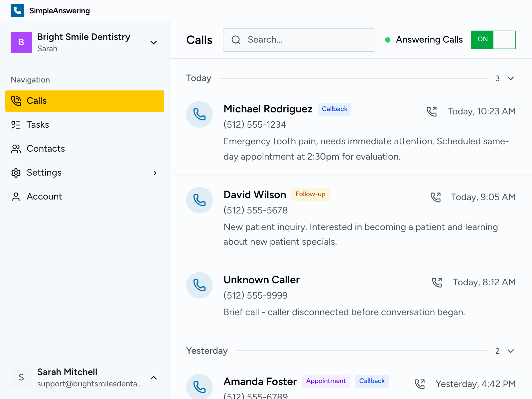Screen dimensions: 532x399
Task: Open the Settings submenu chevron
Action: coord(155,173)
